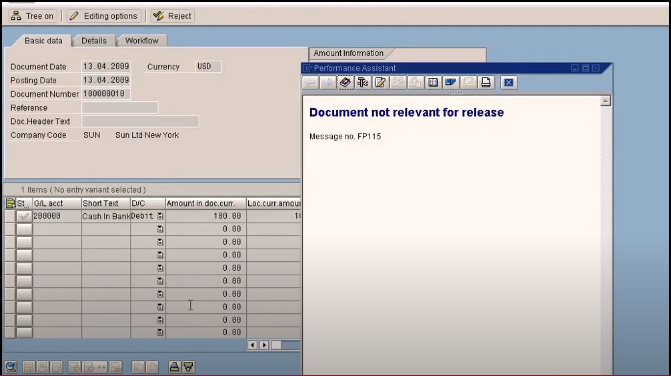
Task: Click the 100.00 amount cell
Action: point(206,216)
